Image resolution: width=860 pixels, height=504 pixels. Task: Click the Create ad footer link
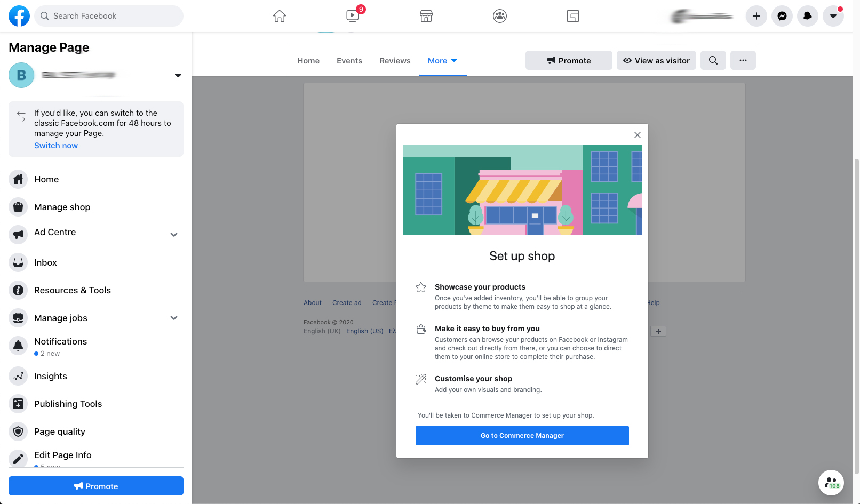(347, 303)
